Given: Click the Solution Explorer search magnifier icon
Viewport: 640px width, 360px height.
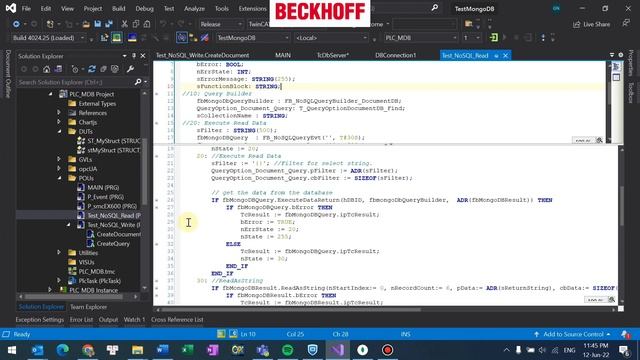Looking at the screenshot, I should pos(138,82).
